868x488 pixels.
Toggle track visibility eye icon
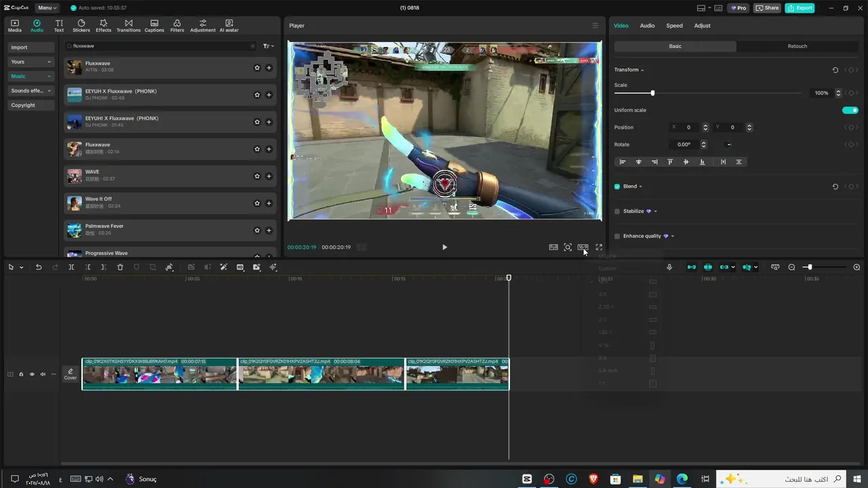point(32,374)
